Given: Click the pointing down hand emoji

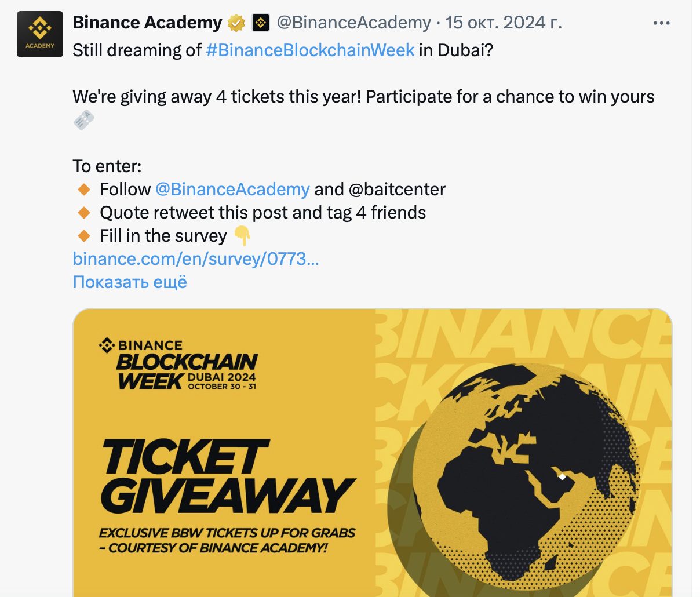Looking at the screenshot, I should tap(242, 236).
